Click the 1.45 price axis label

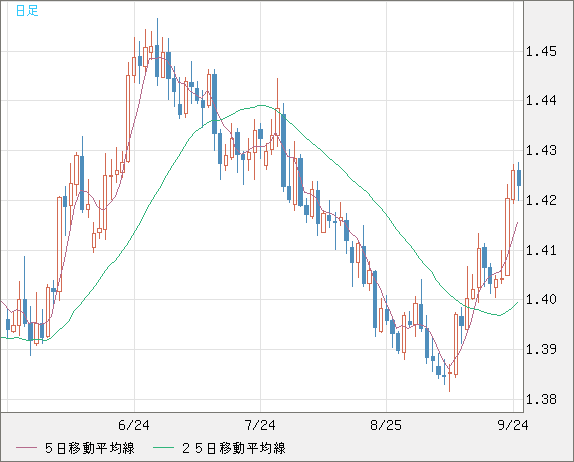pos(541,51)
